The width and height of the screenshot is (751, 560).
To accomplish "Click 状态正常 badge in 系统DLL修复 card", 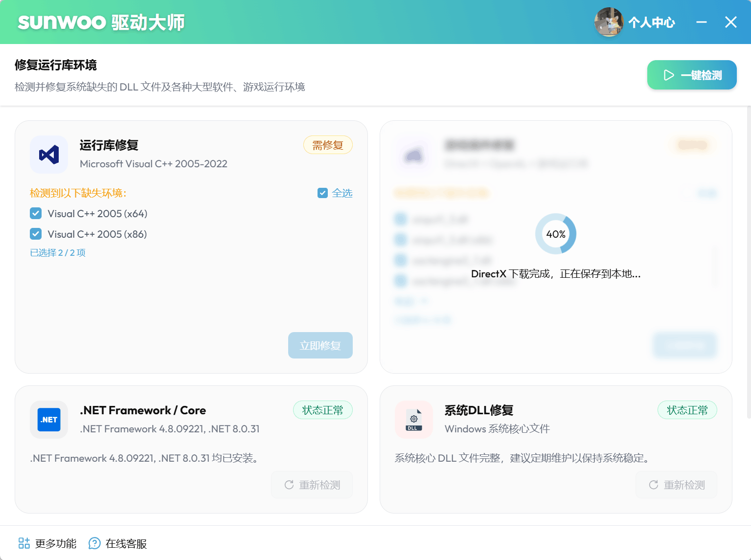I will point(687,410).
